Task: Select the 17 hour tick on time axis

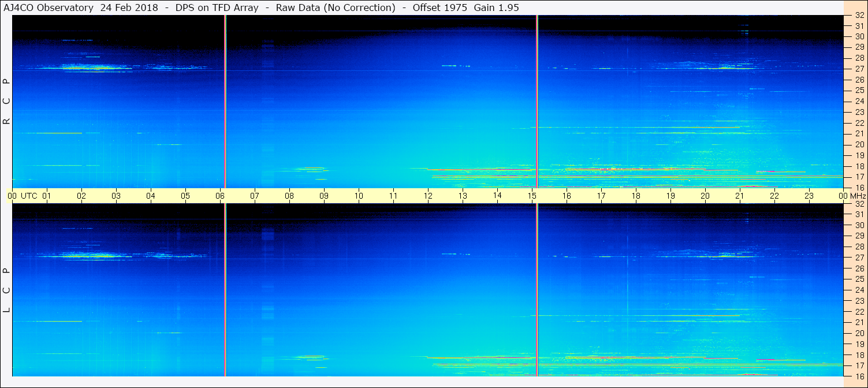Action: (x=601, y=196)
